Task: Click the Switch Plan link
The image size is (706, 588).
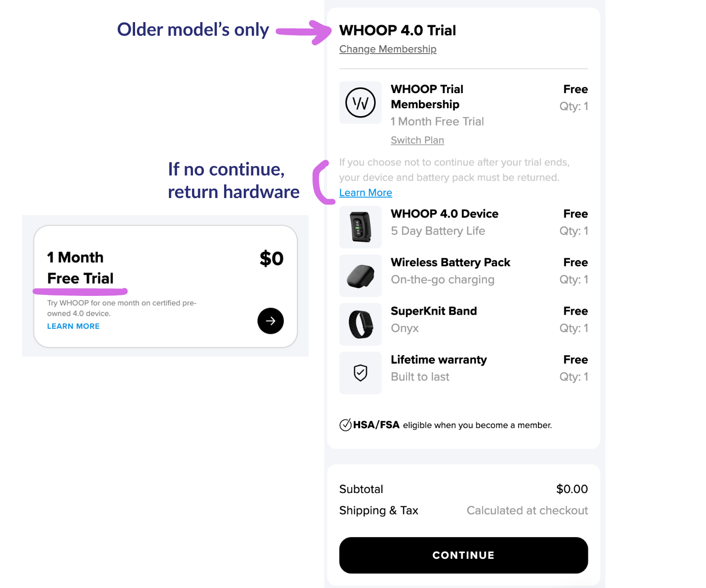Action: click(417, 140)
